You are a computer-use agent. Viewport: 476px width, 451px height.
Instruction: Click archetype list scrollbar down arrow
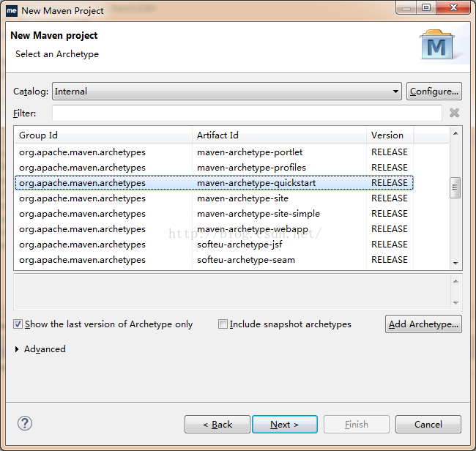click(x=455, y=263)
